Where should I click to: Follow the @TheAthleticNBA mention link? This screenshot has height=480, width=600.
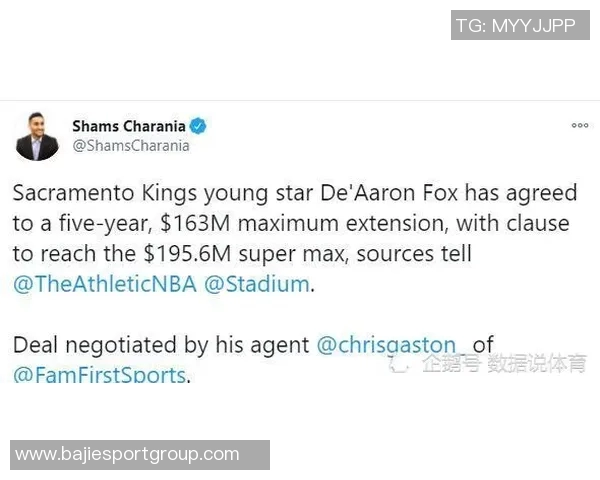[x=104, y=284]
